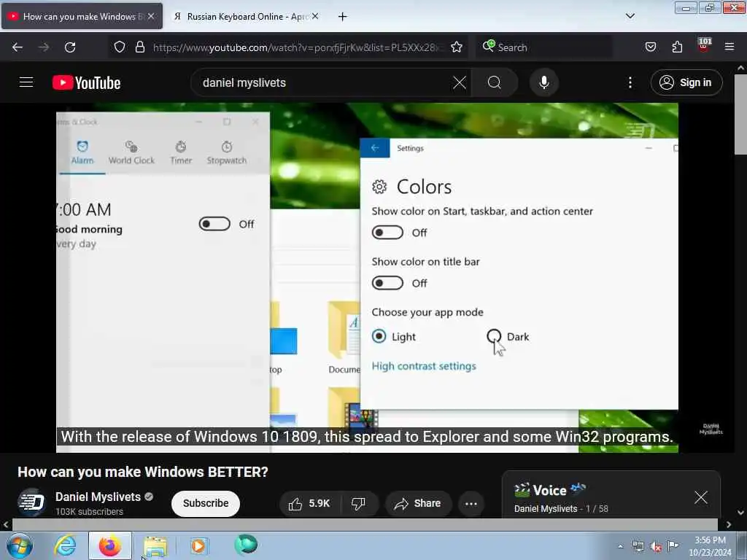This screenshot has height=560, width=747.
Task: Open the Extensions puzzle icon
Action: pos(677,47)
